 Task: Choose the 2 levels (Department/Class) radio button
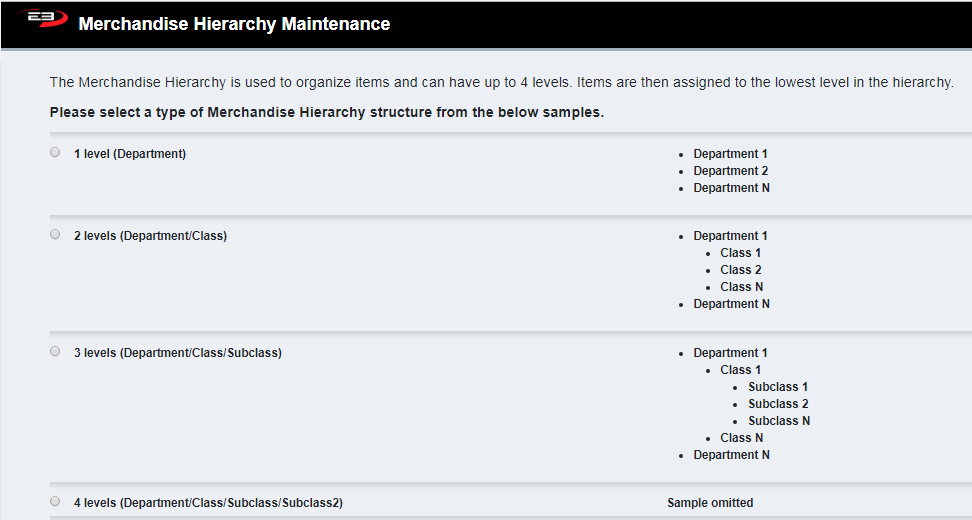(x=55, y=235)
